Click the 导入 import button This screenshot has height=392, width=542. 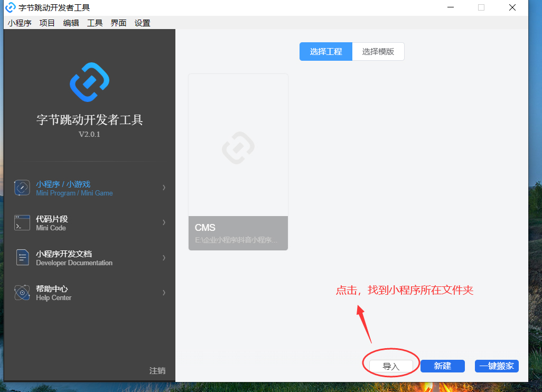click(x=391, y=366)
